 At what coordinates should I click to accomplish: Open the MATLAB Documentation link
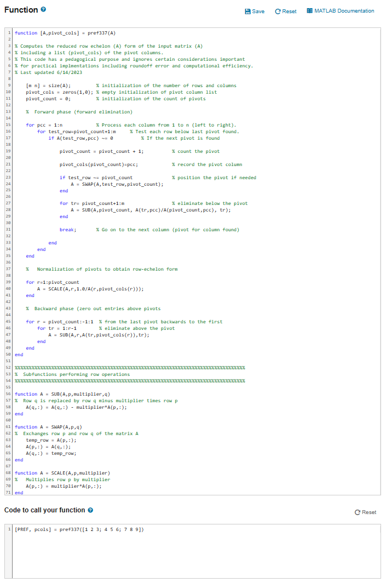click(x=340, y=11)
